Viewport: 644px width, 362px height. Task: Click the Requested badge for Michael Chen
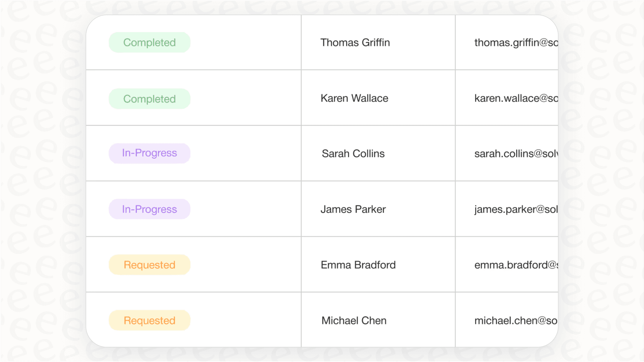[x=149, y=320]
